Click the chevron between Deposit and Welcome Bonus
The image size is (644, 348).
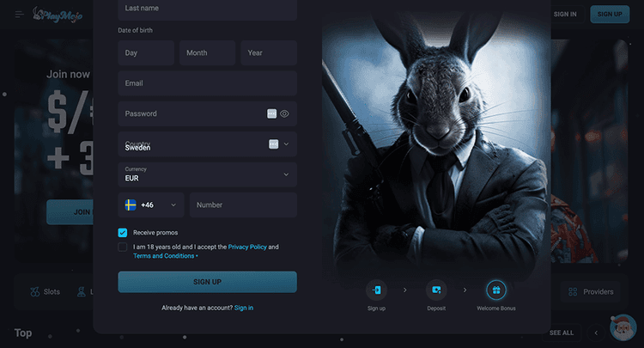tap(465, 290)
